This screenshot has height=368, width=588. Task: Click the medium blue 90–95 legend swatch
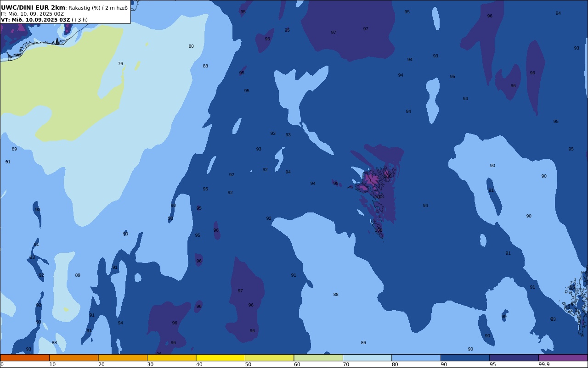(x=465, y=357)
